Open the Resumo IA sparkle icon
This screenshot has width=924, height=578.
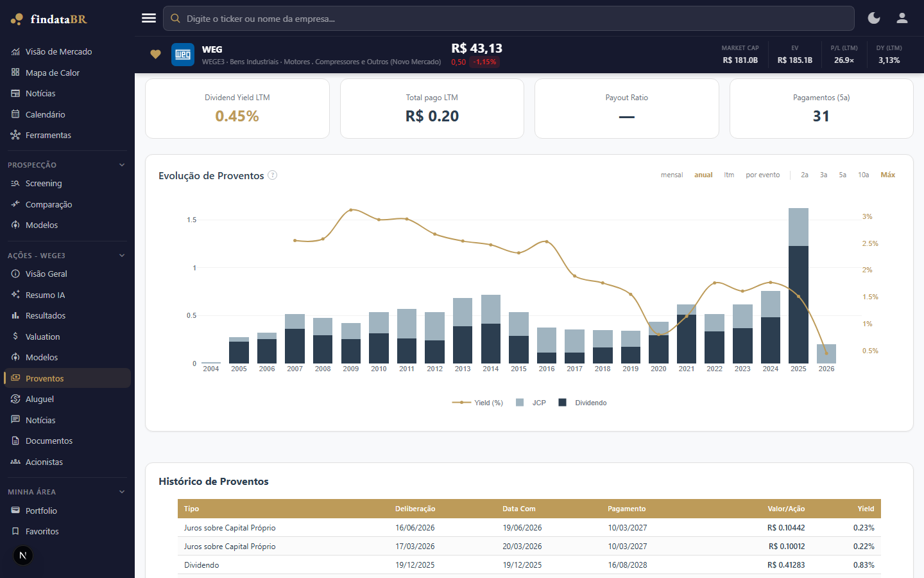point(15,295)
